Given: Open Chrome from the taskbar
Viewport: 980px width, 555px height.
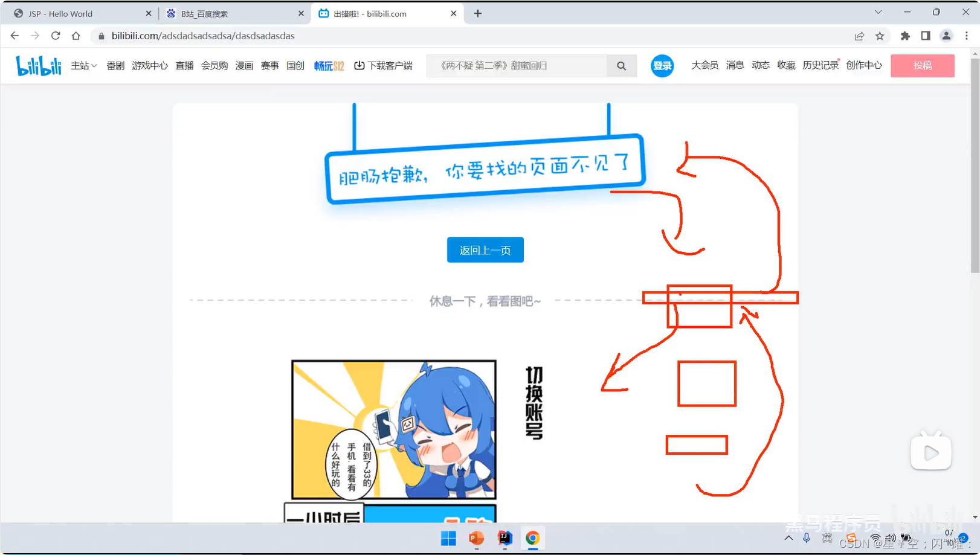Looking at the screenshot, I should (x=532, y=538).
